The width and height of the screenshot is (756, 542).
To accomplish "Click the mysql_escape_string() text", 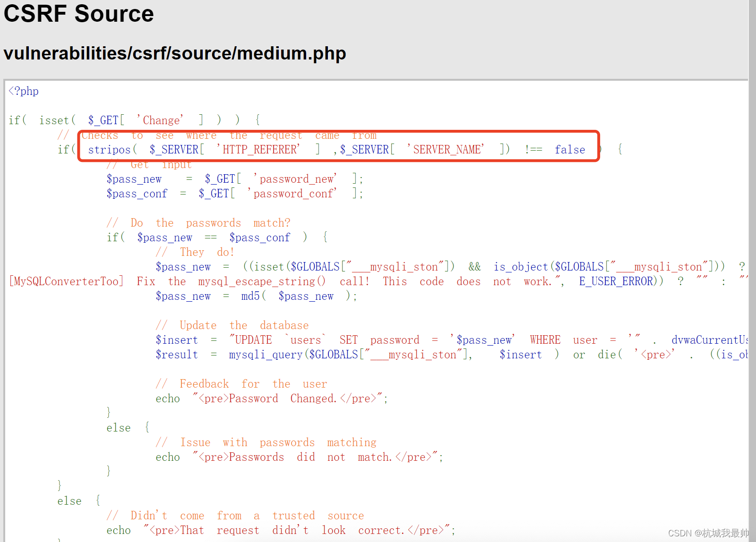I will 262,281.
